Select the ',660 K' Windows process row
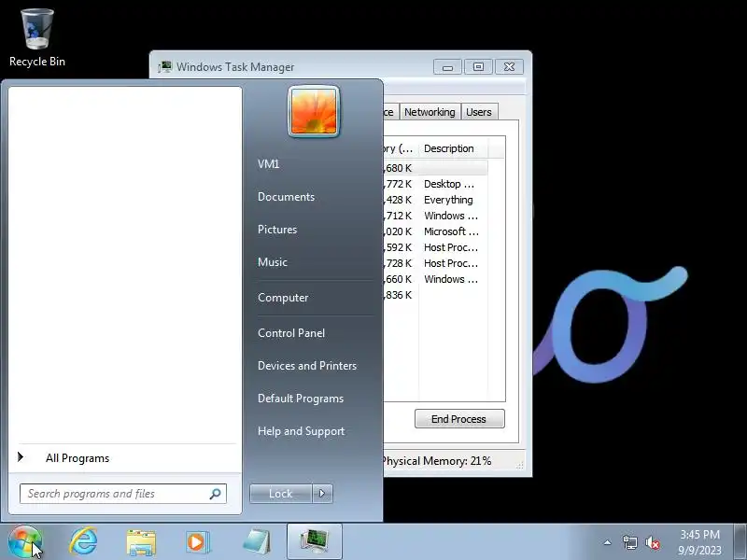Screen dimensions: 747x560 [x=435, y=279]
